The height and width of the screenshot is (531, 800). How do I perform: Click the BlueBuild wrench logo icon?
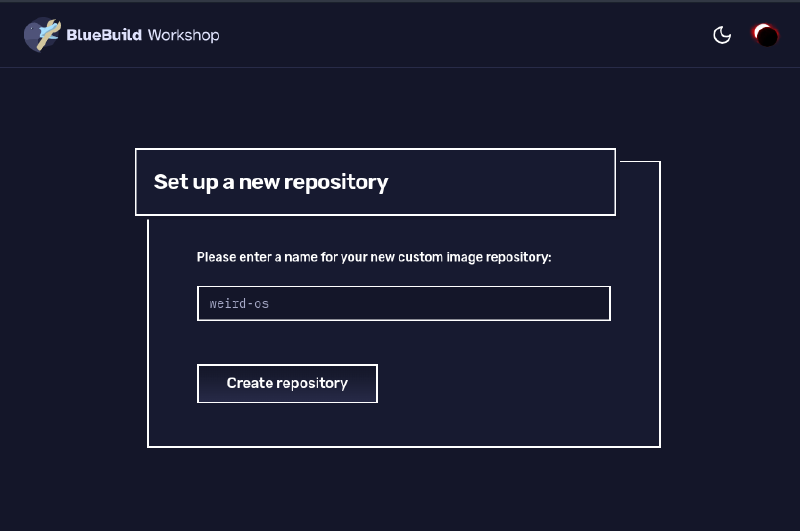pyautogui.click(x=42, y=35)
